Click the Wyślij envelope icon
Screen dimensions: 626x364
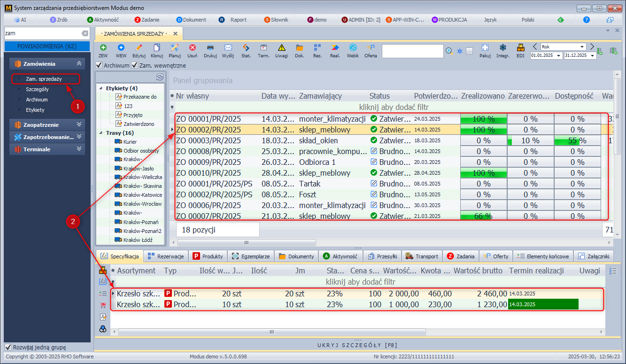pyautogui.click(x=228, y=48)
